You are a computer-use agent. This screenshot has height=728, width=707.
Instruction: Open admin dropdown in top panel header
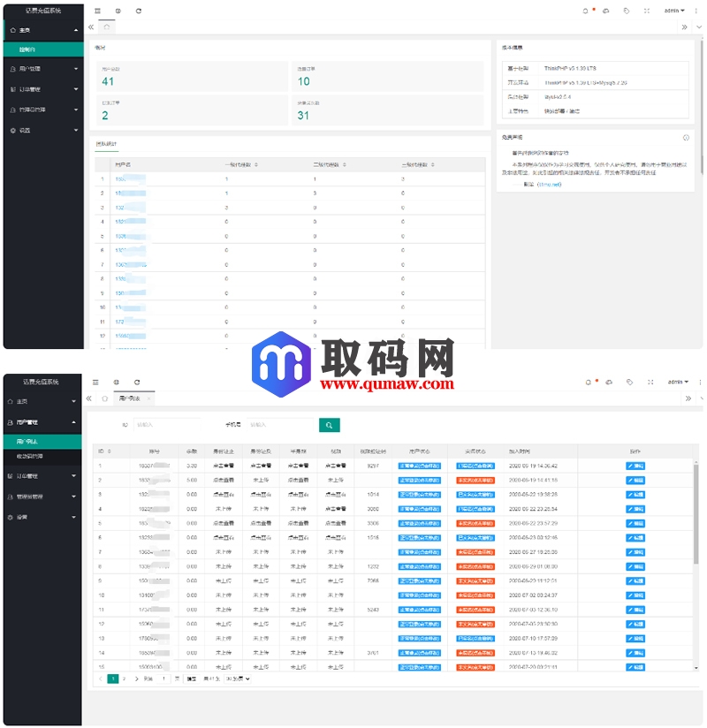675,11
